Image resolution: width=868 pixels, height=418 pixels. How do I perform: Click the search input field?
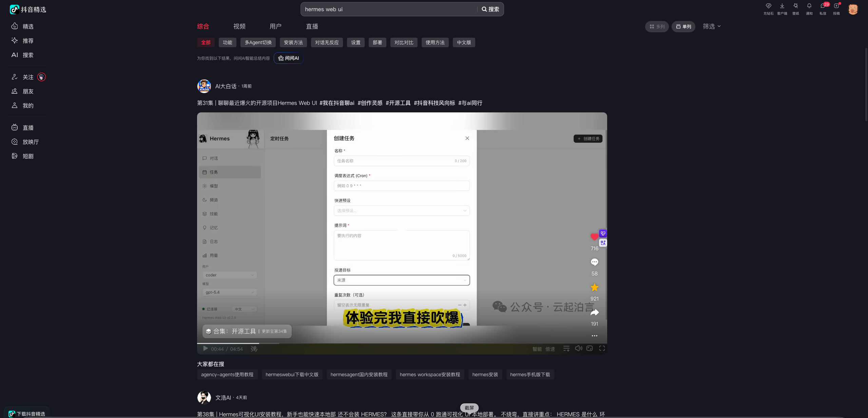tap(388, 9)
